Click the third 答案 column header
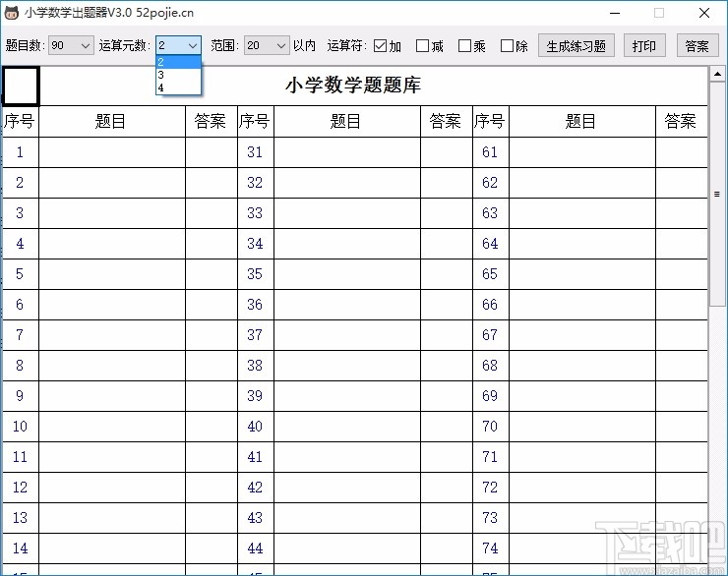The image size is (728, 576). (682, 122)
